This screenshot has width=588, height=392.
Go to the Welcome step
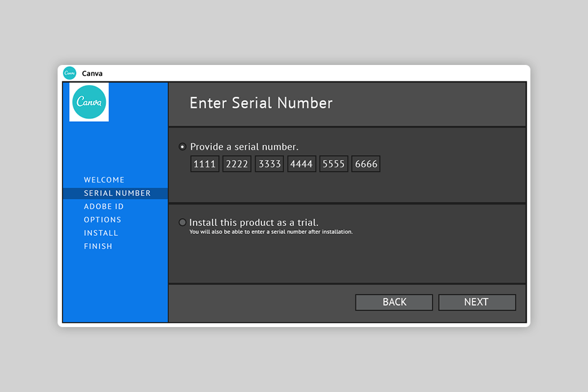tap(104, 179)
